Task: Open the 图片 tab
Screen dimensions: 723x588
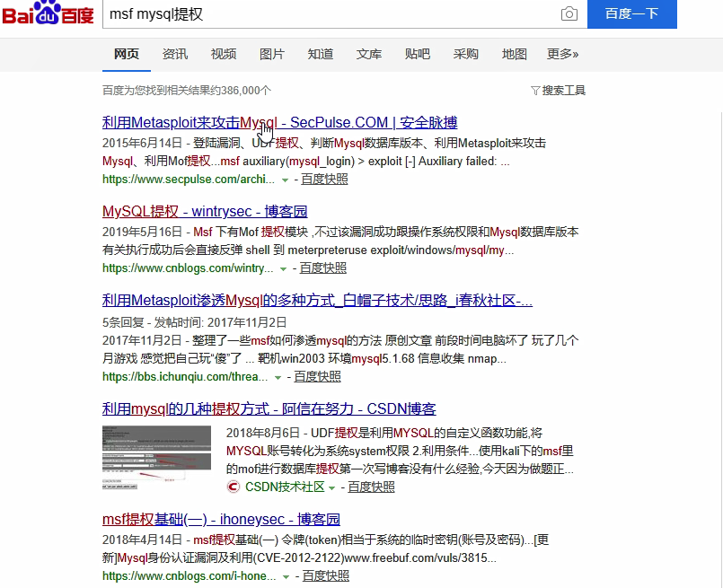Action: 271,55
